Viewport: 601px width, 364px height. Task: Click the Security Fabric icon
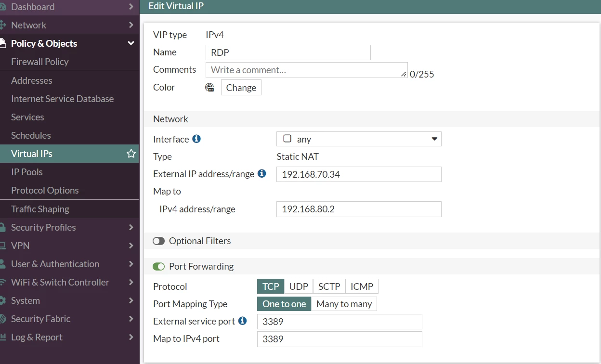coord(2,319)
